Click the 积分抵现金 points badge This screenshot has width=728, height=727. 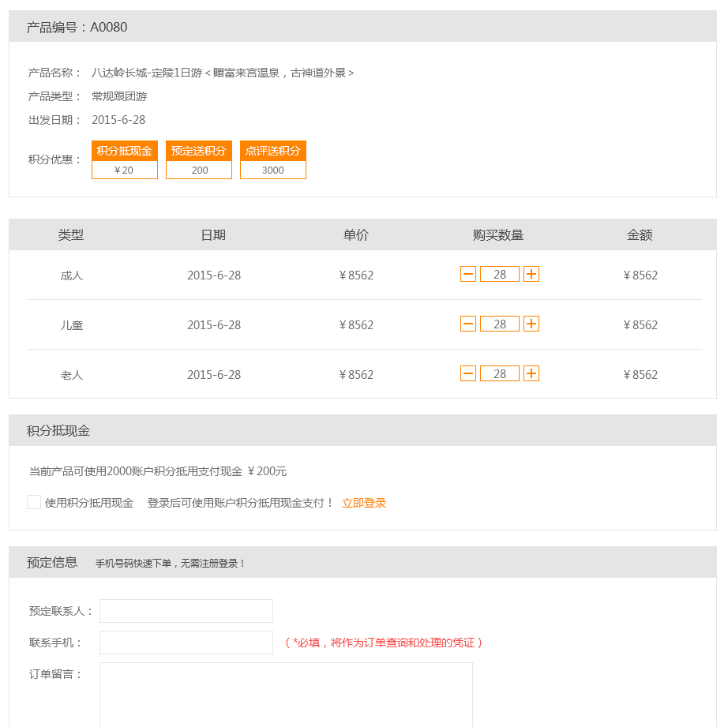(x=125, y=159)
